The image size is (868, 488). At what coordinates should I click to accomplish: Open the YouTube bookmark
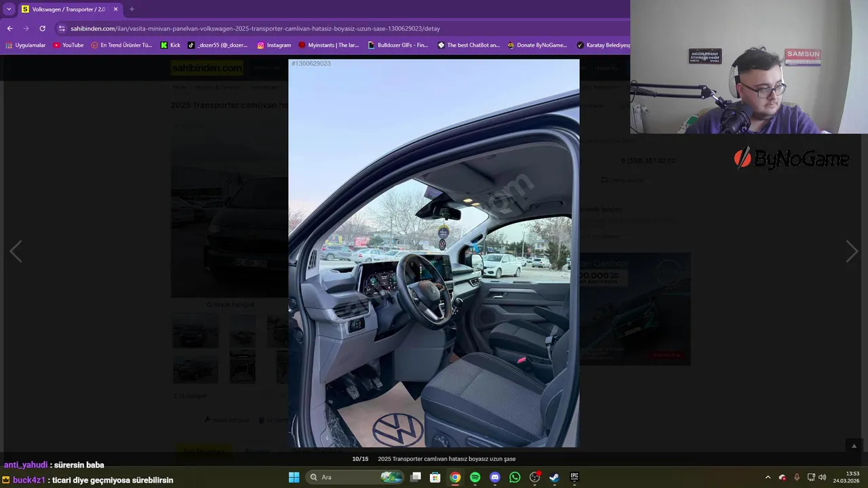68,45
